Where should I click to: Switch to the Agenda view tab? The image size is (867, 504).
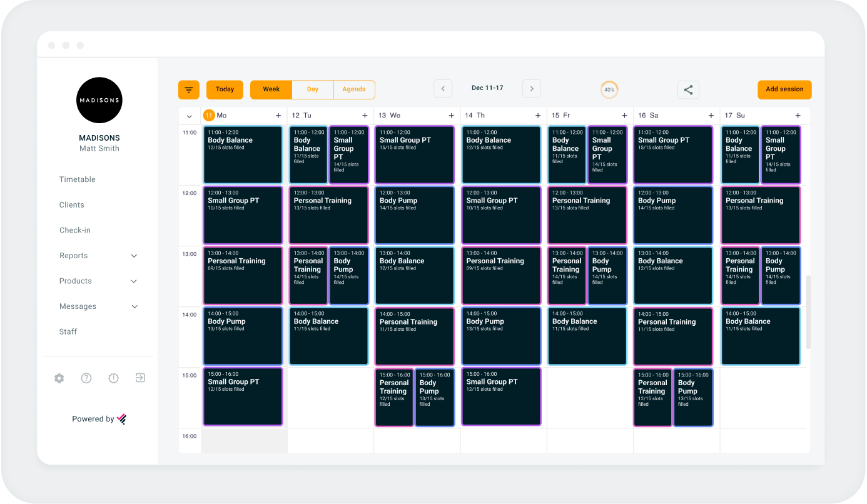[x=354, y=89]
